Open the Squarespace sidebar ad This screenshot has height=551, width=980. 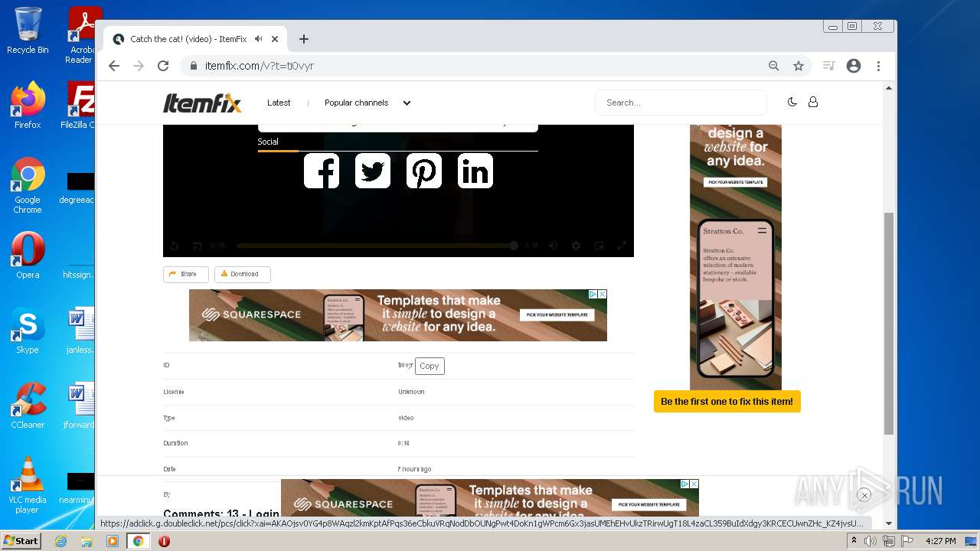pyautogui.click(x=736, y=257)
